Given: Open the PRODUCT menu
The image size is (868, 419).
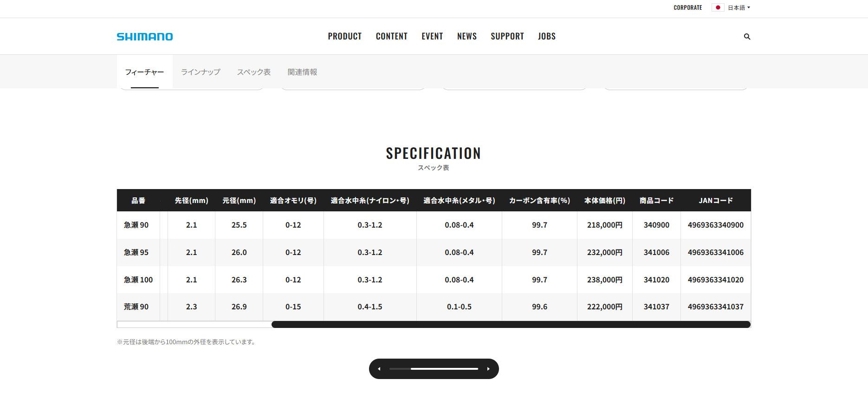Looking at the screenshot, I should tap(345, 36).
